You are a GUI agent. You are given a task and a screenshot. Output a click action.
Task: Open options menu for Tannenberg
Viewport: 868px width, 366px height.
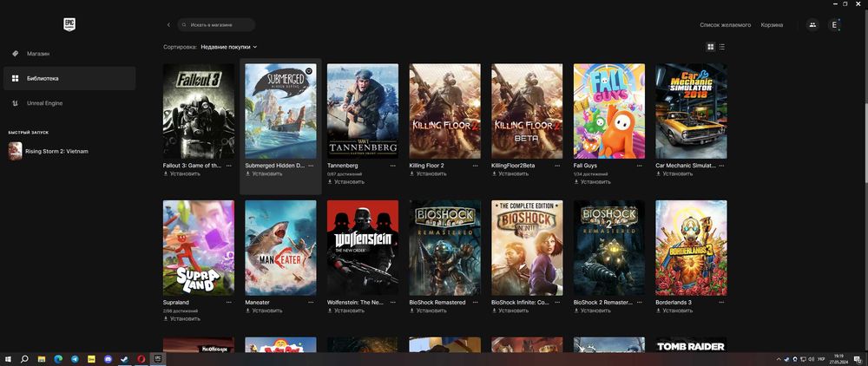(393, 166)
